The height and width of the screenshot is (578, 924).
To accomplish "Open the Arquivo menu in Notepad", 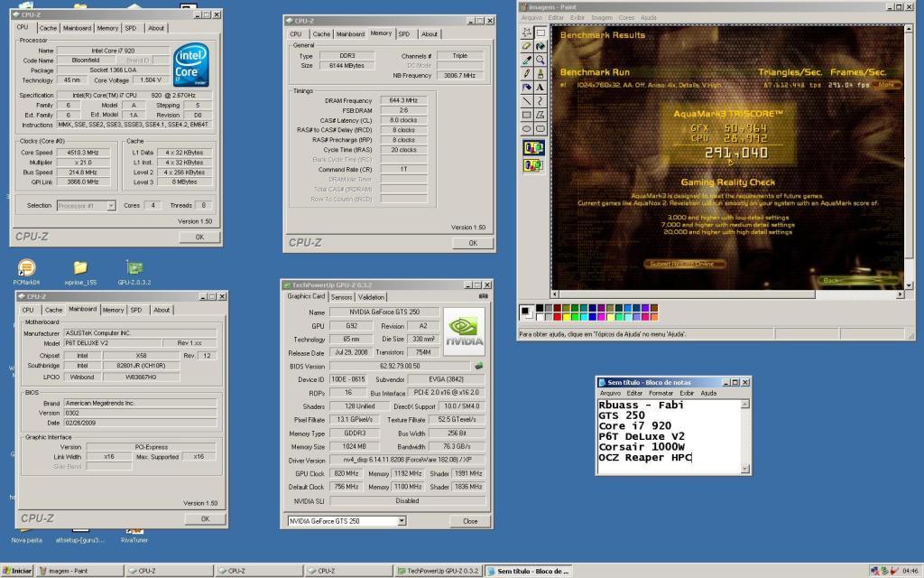I will click(610, 393).
